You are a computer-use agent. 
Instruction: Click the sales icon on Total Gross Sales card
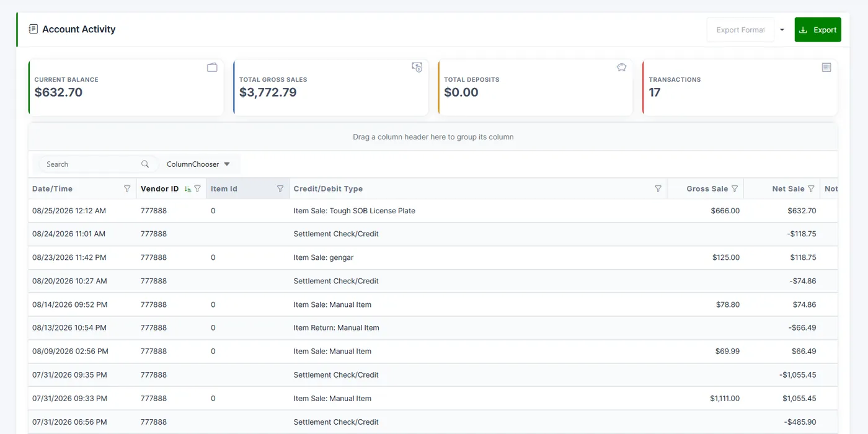coord(417,67)
